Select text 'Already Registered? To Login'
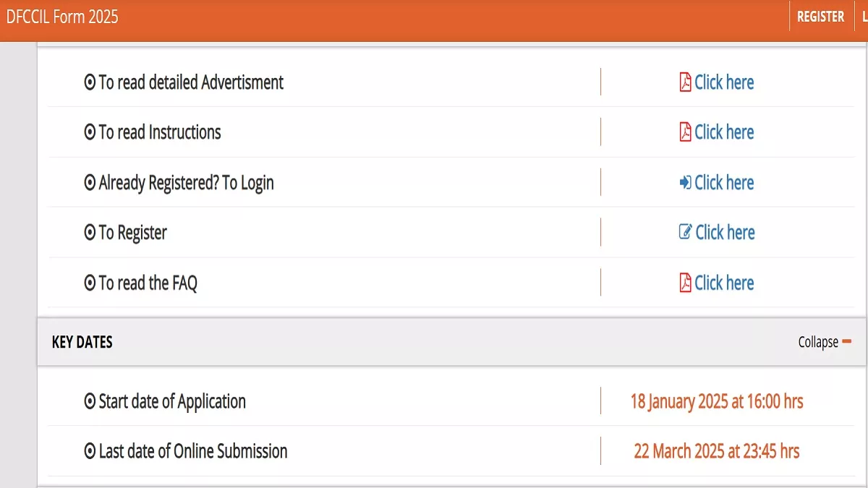The image size is (868, 488). (x=186, y=183)
